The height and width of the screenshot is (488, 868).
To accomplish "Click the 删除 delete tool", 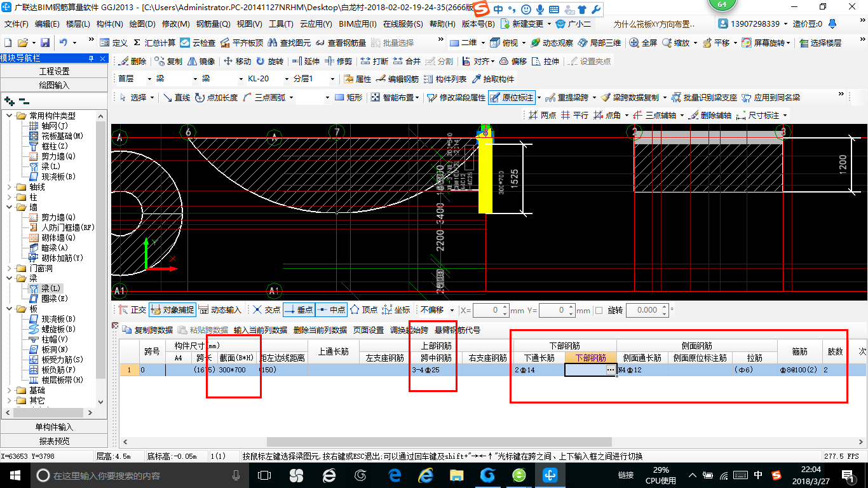I will pyautogui.click(x=133, y=62).
